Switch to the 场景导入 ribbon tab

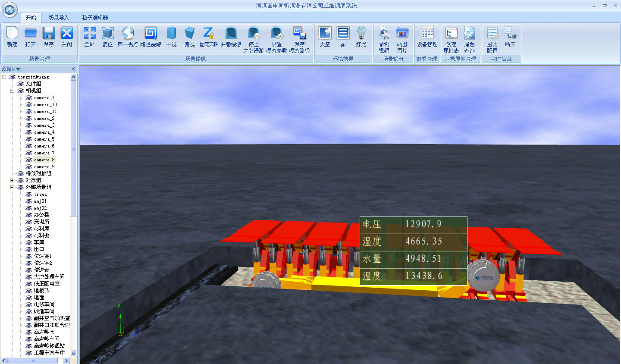point(59,17)
